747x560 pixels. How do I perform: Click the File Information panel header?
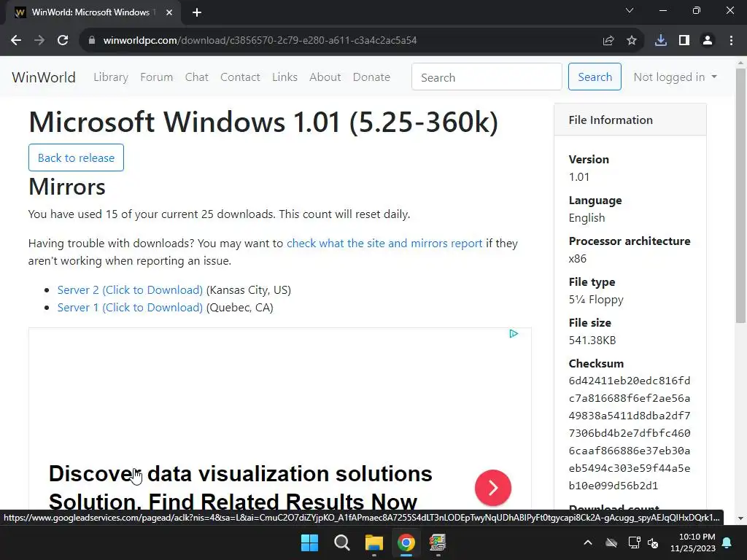pyautogui.click(x=630, y=120)
